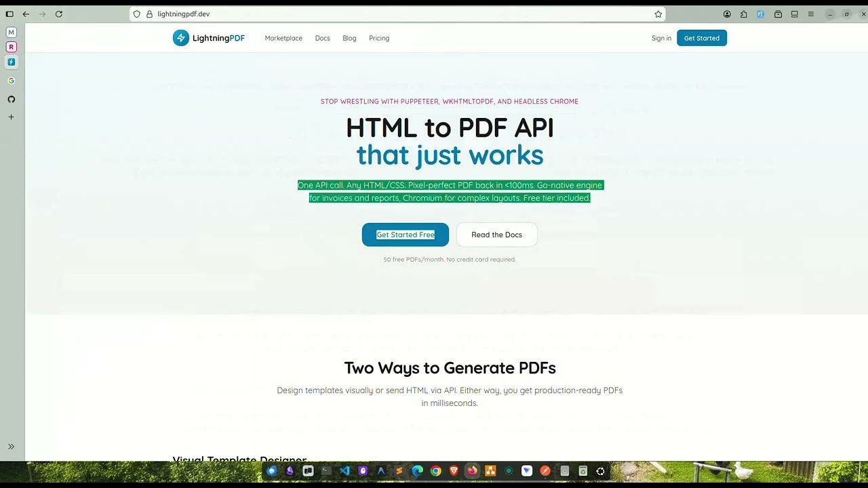Open the padlock site information dropdown

click(148, 14)
